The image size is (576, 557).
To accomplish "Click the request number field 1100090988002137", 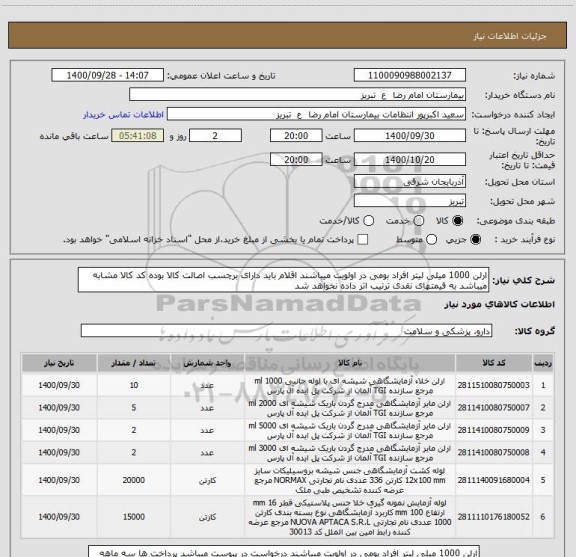I will click(x=410, y=75).
